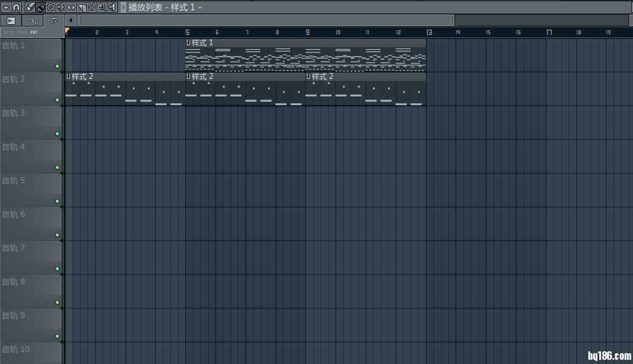Click the playback speaker tool
This screenshot has width=633, height=364.
pyautogui.click(x=112, y=7)
